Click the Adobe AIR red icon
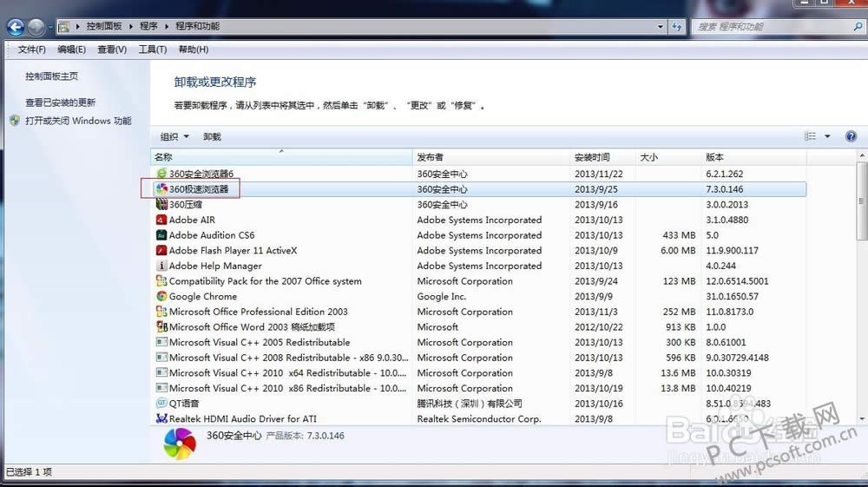Screen dimensions: 868x487 coord(161,220)
